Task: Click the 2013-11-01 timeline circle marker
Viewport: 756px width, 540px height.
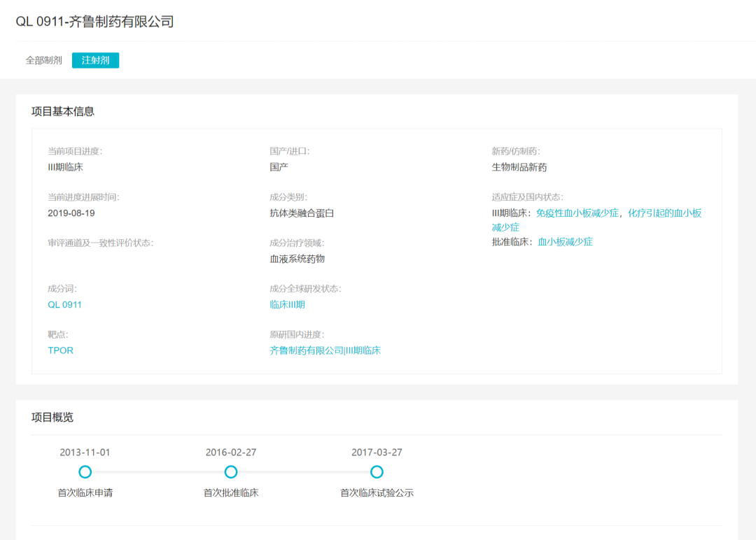Action: click(x=85, y=472)
